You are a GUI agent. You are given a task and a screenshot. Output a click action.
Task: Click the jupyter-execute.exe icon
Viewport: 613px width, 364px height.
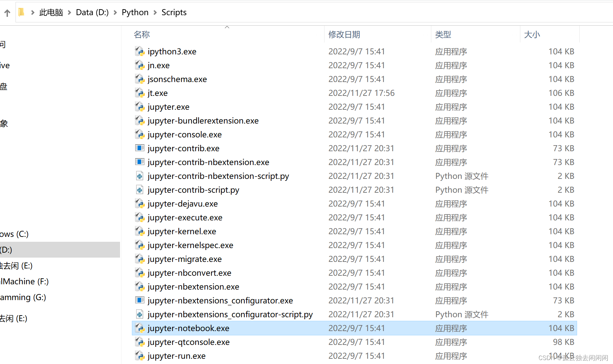point(140,217)
